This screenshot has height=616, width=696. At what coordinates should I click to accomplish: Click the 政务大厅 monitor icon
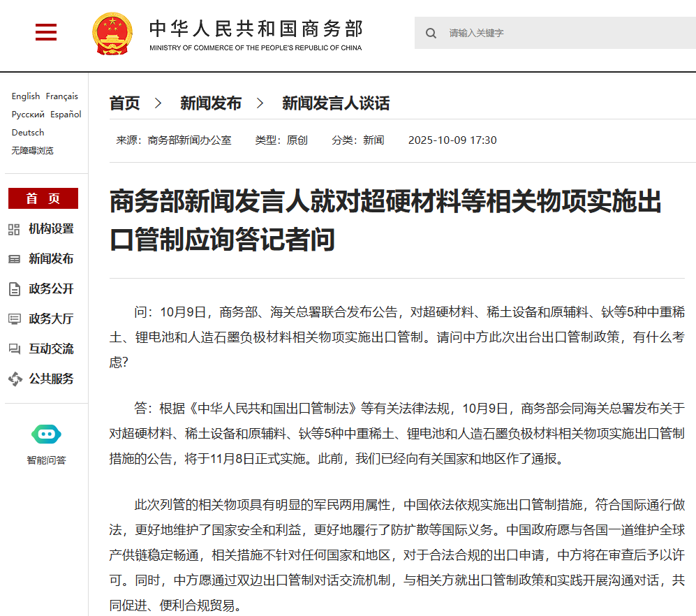pyautogui.click(x=14, y=319)
